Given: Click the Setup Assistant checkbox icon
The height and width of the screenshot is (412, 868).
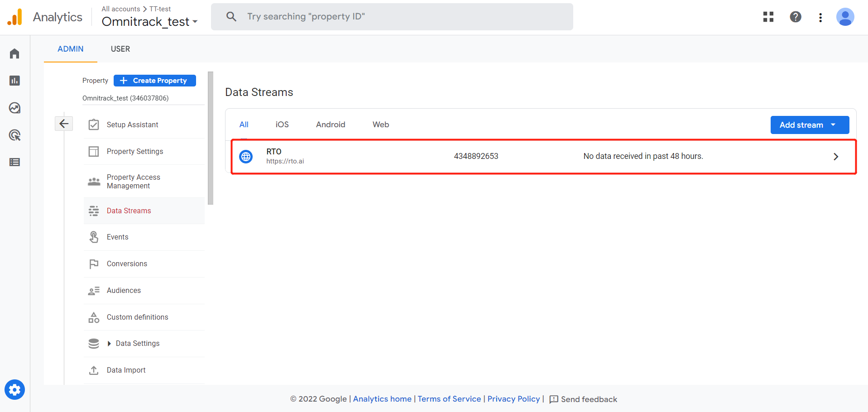Looking at the screenshot, I should [x=94, y=125].
